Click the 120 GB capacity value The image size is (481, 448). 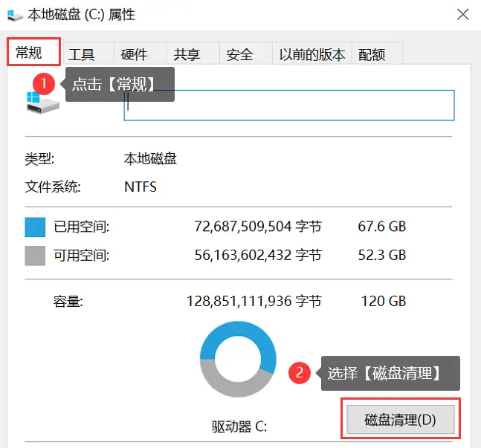(x=384, y=301)
